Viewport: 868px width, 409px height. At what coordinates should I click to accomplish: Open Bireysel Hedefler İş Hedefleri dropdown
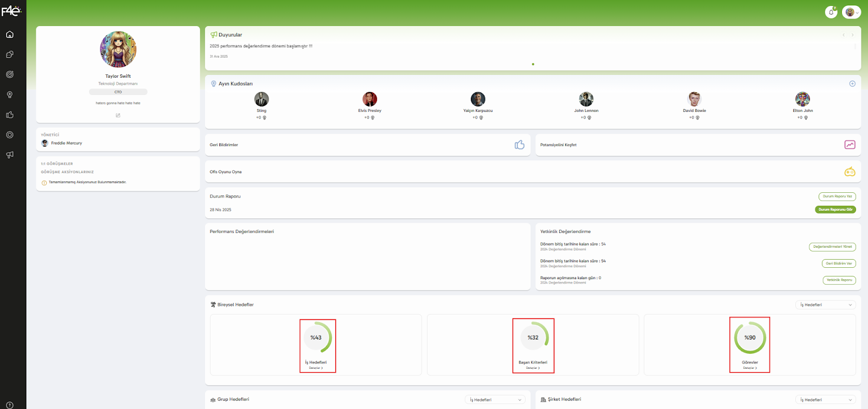click(825, 305)
